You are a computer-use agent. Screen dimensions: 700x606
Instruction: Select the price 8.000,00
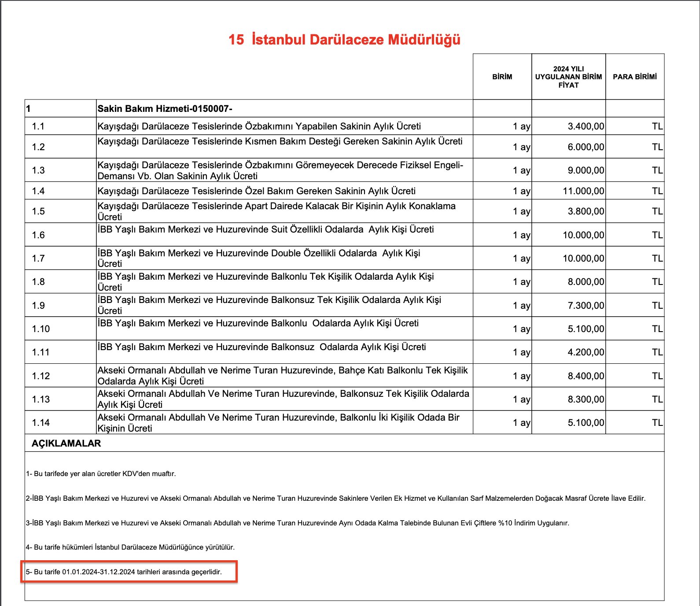(586, 282)
